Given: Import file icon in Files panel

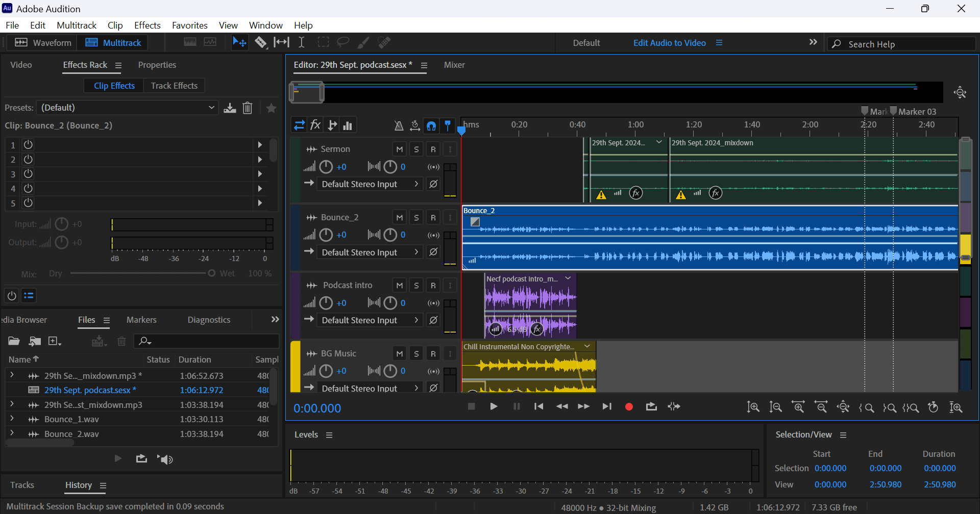Looking at the screenshot, I should (35, 341).
